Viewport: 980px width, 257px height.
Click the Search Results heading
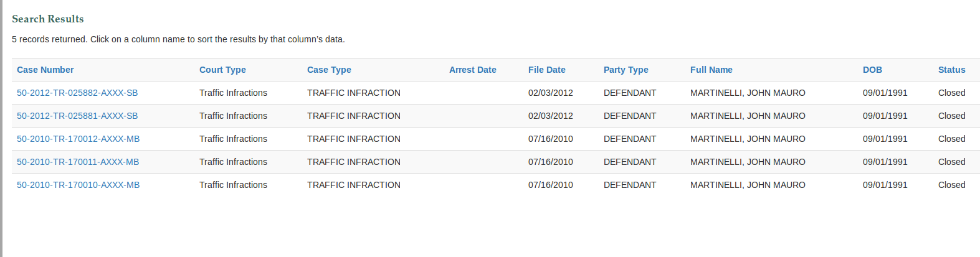48,19
